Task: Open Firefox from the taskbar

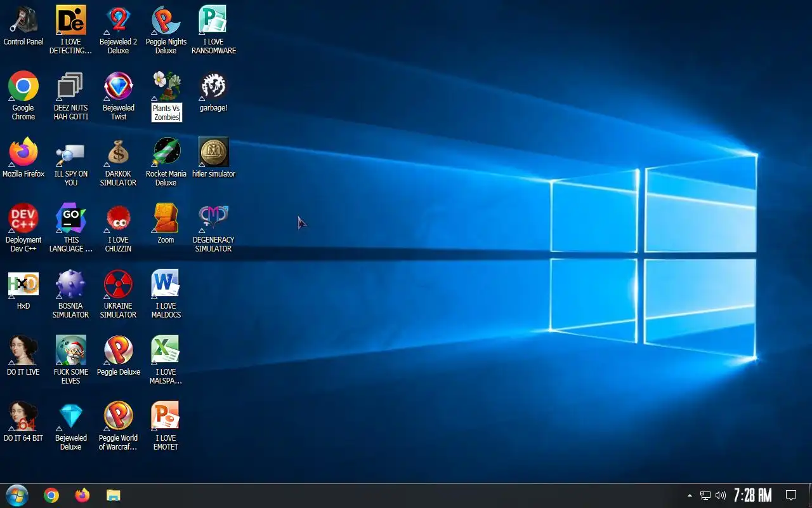Action: 82,495
